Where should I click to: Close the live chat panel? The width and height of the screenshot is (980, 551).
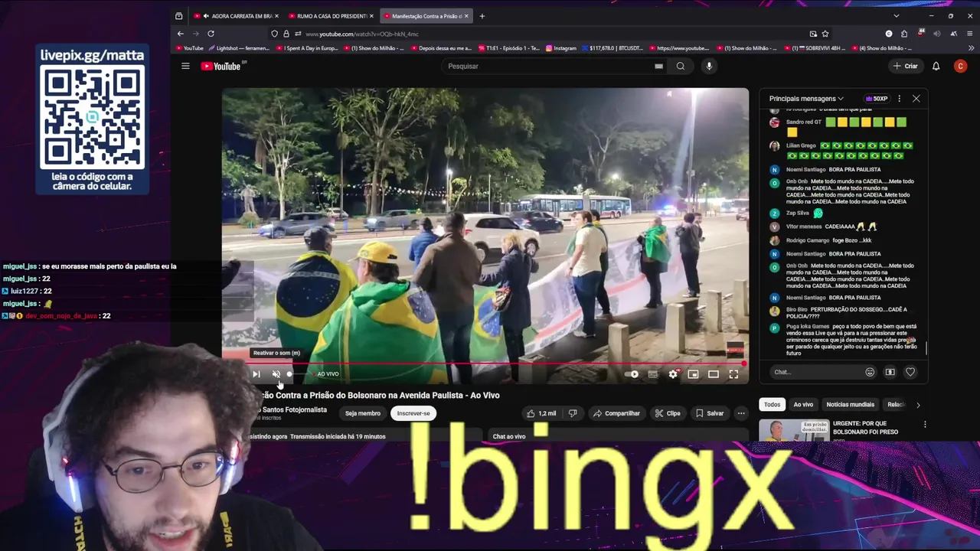point(916,99)
